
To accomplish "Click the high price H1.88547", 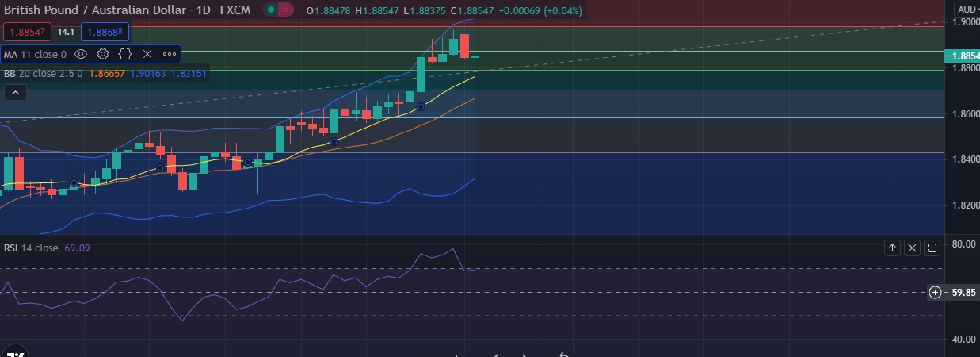I will (378, 11).
